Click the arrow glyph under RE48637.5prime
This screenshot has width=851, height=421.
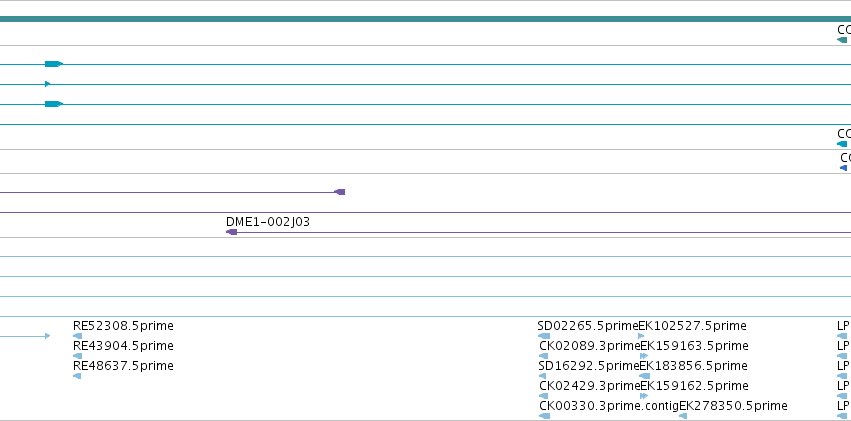pos(77,376)
